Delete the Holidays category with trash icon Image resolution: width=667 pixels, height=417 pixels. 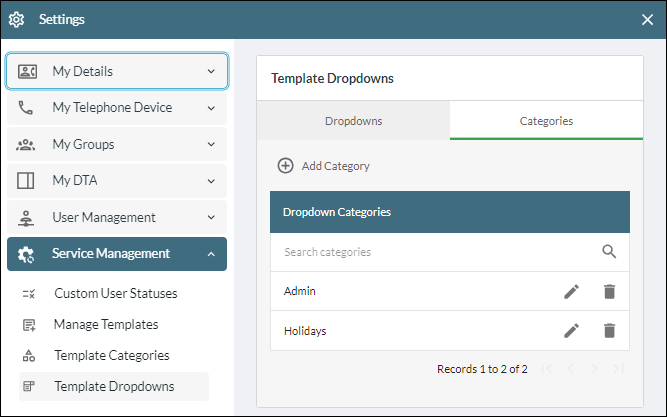click(x=609, y=331)
